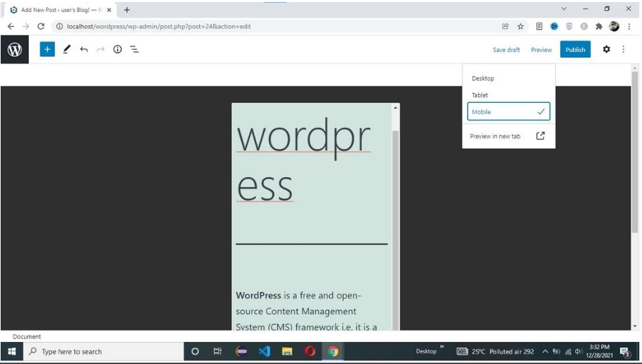The width and height of the screenshot is (642, 364).
Task: Click the Document breadcrumb at bottom
Action: (27, 336)
